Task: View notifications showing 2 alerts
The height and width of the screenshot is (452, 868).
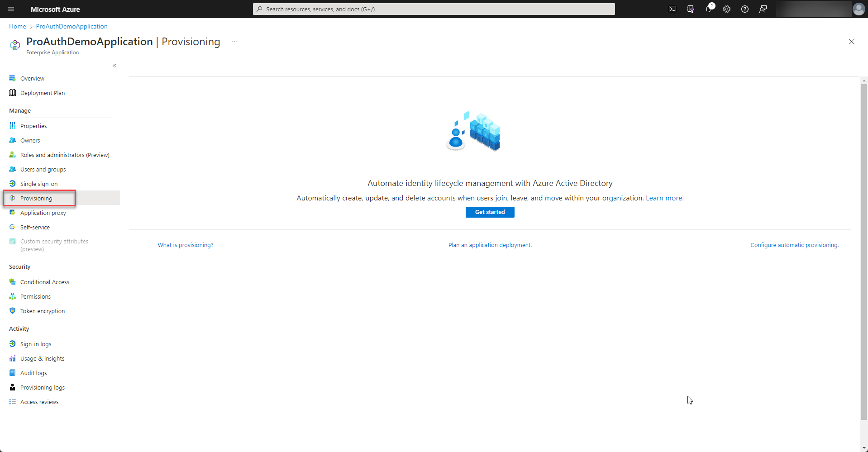Action: click(708, 9)
